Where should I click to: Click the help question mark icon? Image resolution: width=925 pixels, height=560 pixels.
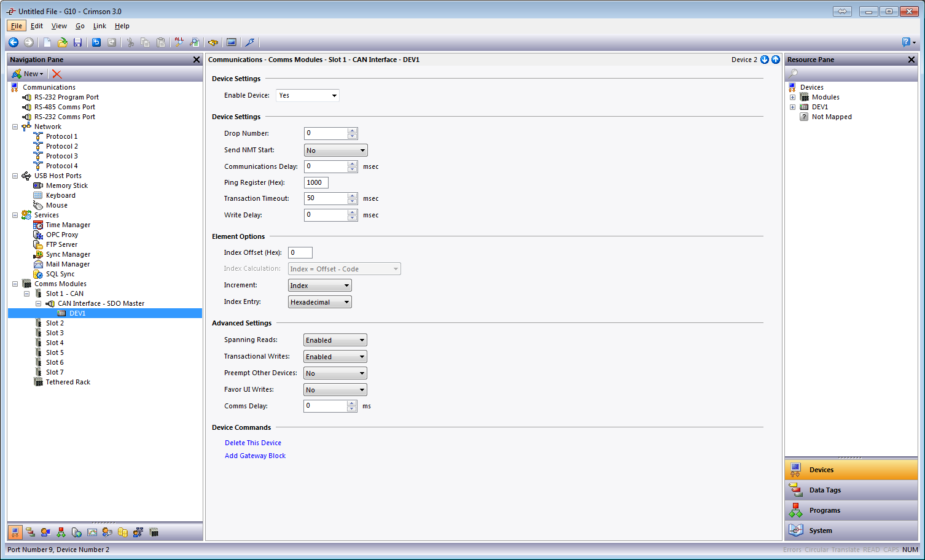907,42
